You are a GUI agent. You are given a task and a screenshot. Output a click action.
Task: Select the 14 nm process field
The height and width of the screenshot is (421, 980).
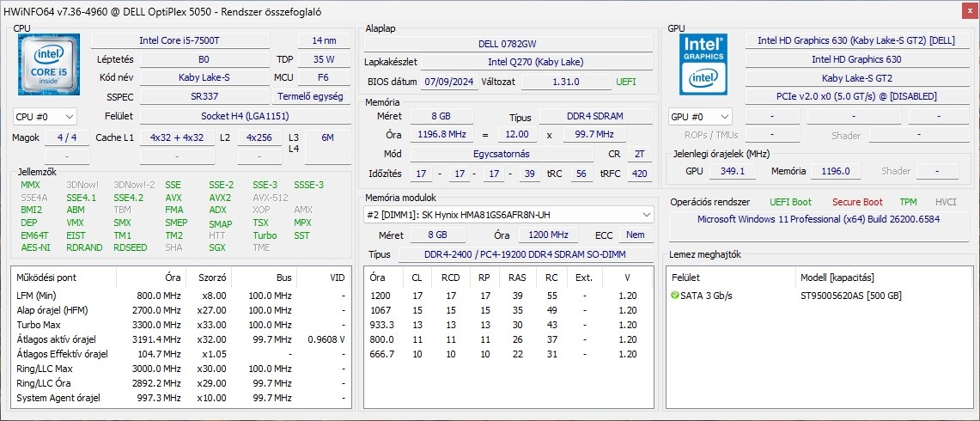pyautogui.click(x=323, y=40)
